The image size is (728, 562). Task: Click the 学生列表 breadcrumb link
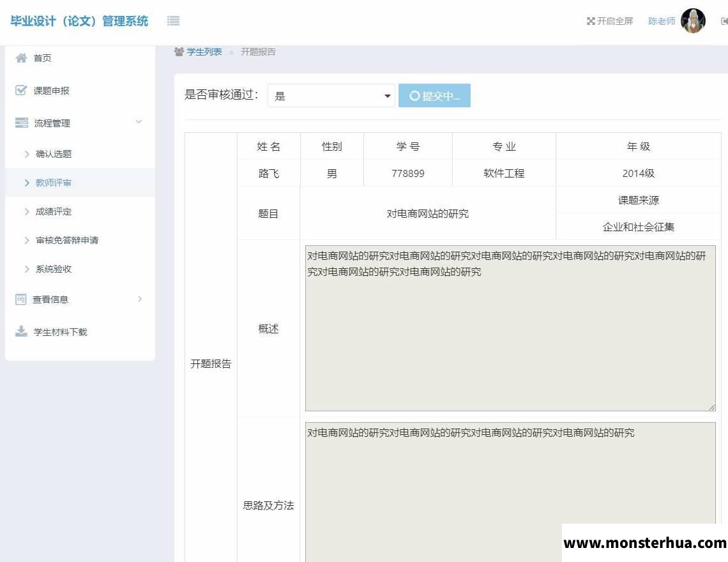(204, 52)
